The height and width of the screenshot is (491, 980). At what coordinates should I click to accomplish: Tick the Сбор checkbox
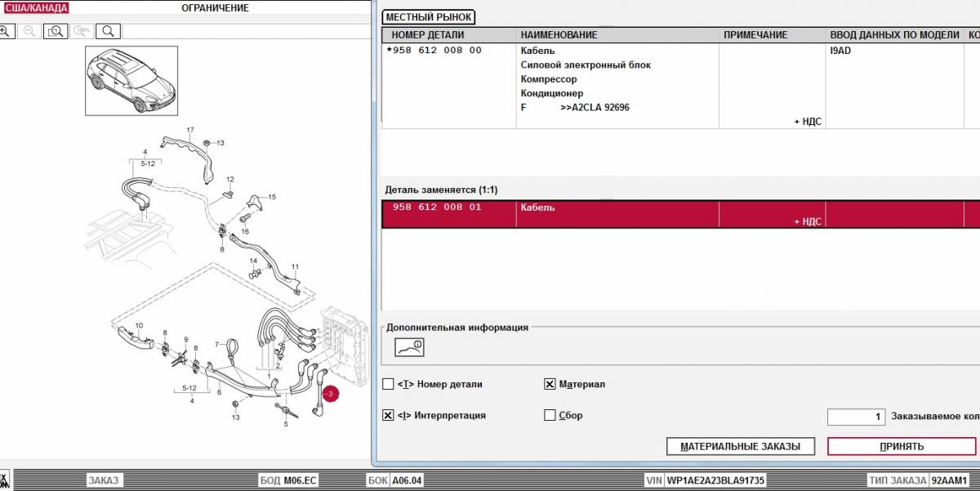coord(550,415)
